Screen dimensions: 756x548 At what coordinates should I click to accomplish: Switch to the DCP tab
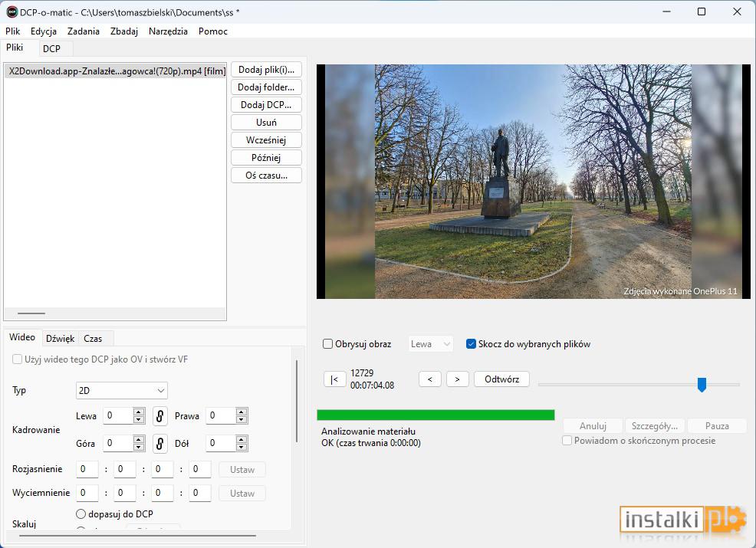point(51,49)
